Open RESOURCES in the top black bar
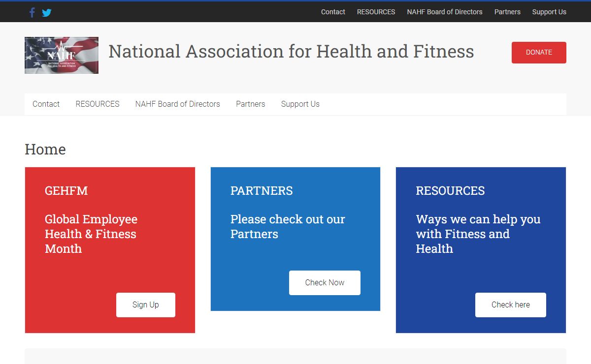591x364 pixels. click(376, 12)
